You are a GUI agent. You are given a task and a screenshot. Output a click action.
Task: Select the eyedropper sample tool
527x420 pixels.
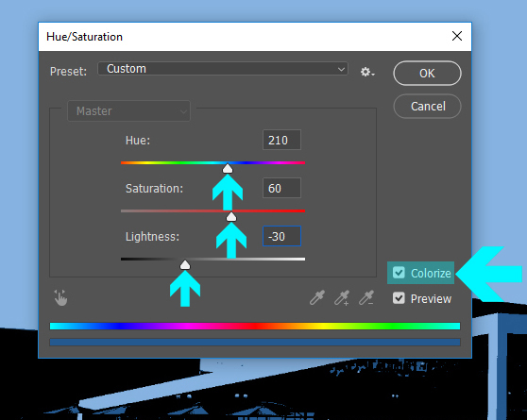point(317,297)
